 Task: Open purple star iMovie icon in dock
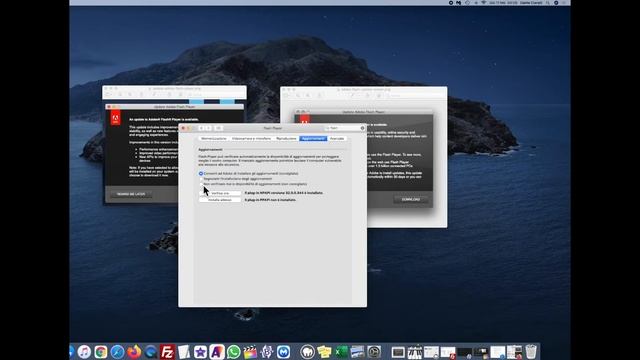tap(200, 352)
